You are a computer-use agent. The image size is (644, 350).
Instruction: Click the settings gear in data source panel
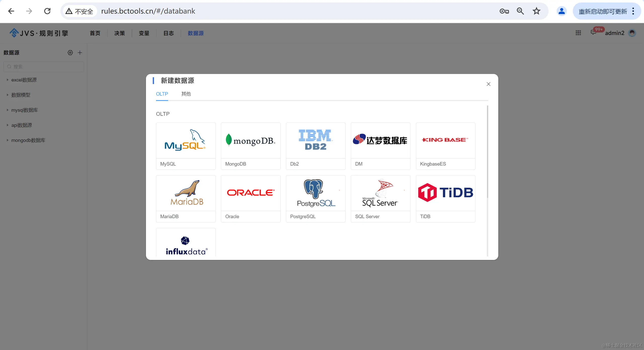pos(70,53)
